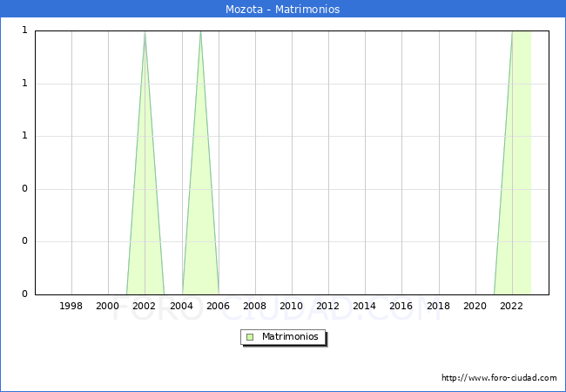Viewport: 566px width, 392px height.
Task: Click the 2010 x-axis label
Action: (x=291, y=306)
